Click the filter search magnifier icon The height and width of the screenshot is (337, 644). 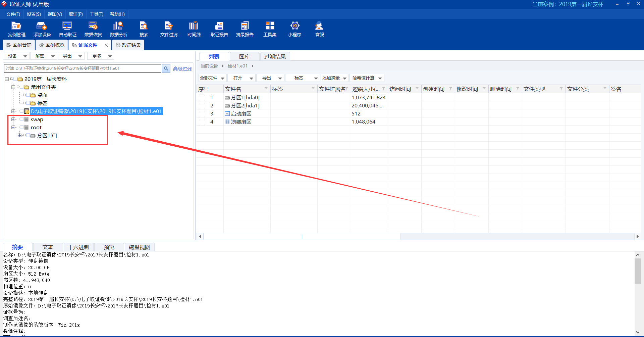(x=166, y=68)
